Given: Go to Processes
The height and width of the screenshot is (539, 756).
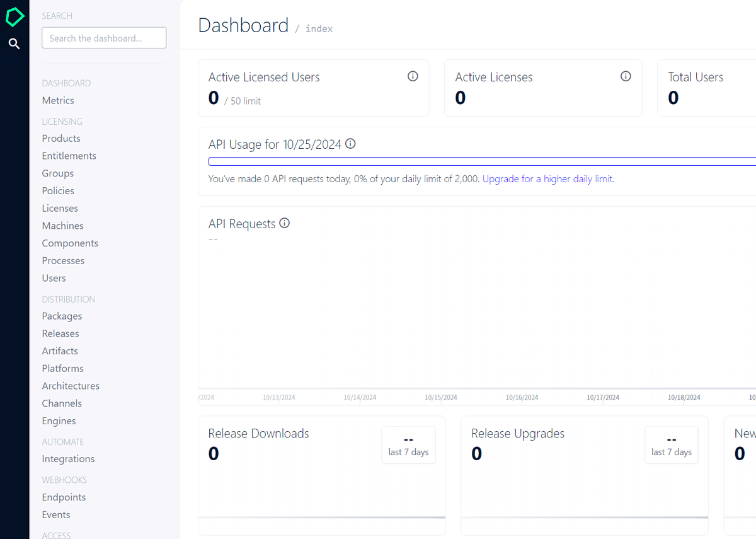Looking at the screenshot, I should click(x=63, y=260).
